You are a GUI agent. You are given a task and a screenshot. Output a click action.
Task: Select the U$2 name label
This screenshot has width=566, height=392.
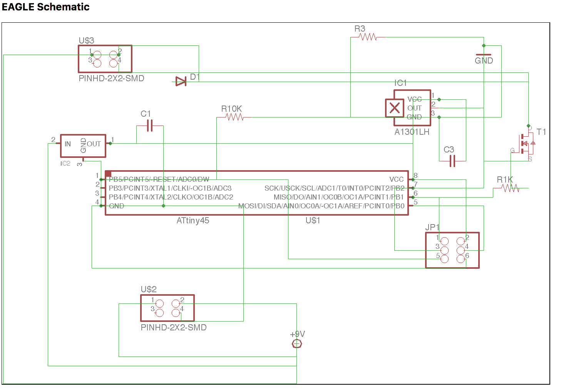coord(149,289)
